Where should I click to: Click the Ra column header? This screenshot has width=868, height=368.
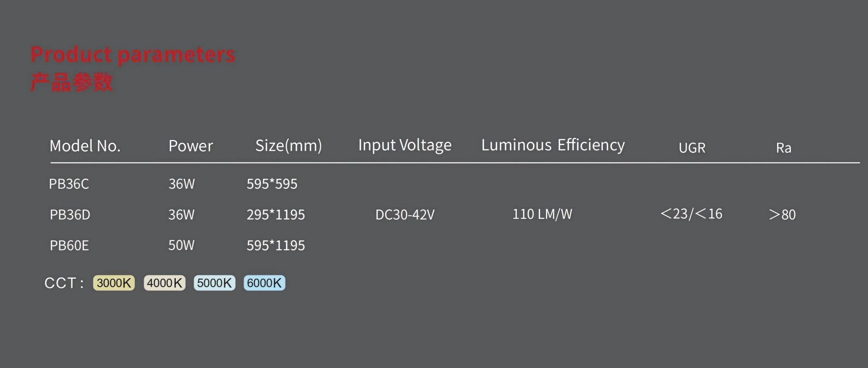pos(784,147)
